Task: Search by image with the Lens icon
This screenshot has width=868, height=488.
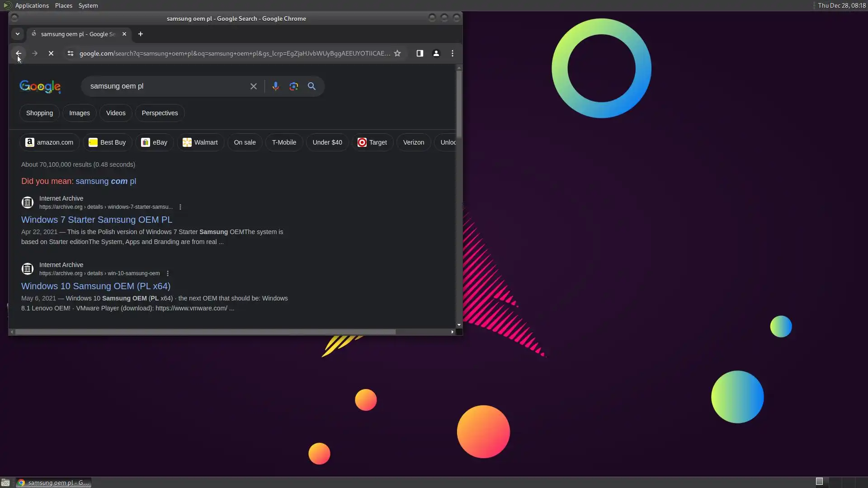Action: tap(293, 86)
